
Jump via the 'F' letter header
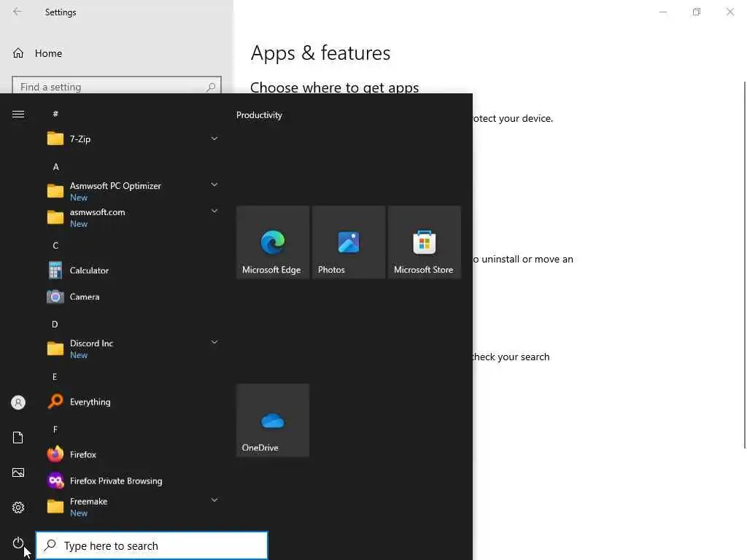point(55,430)
